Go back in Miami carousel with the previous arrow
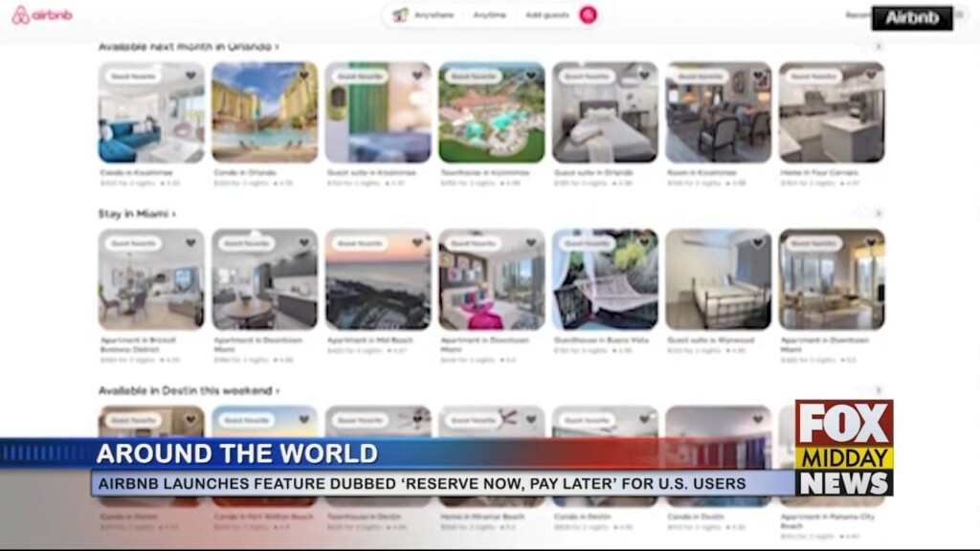Screen dimensions: 980x551 click(859, 213)
